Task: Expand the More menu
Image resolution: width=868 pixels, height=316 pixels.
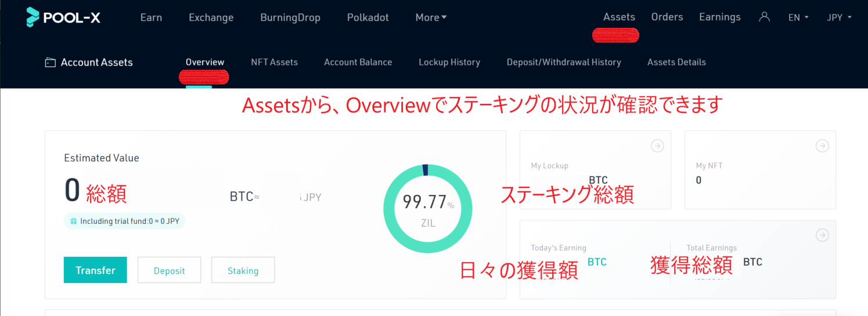Action: click(431, 17)
